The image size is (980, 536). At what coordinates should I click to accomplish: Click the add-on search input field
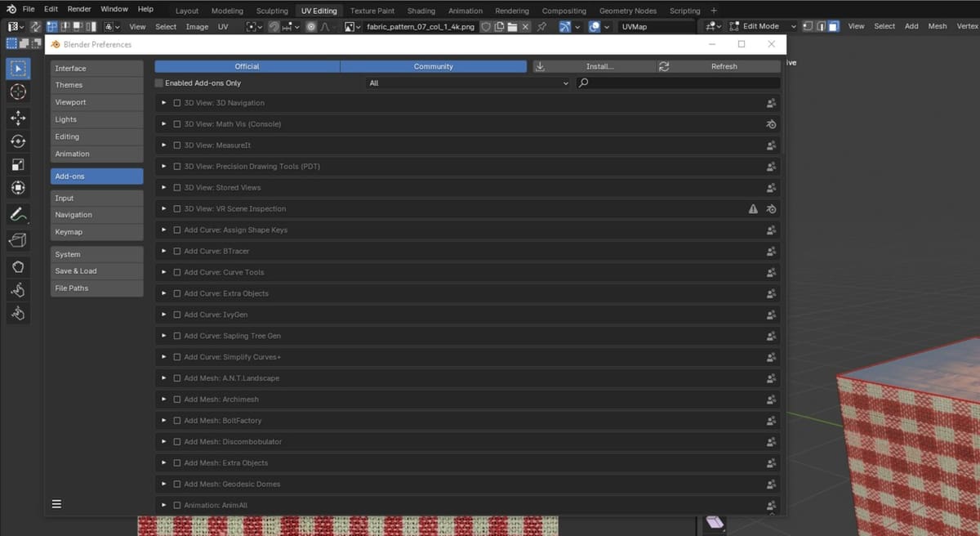[678, 83]
